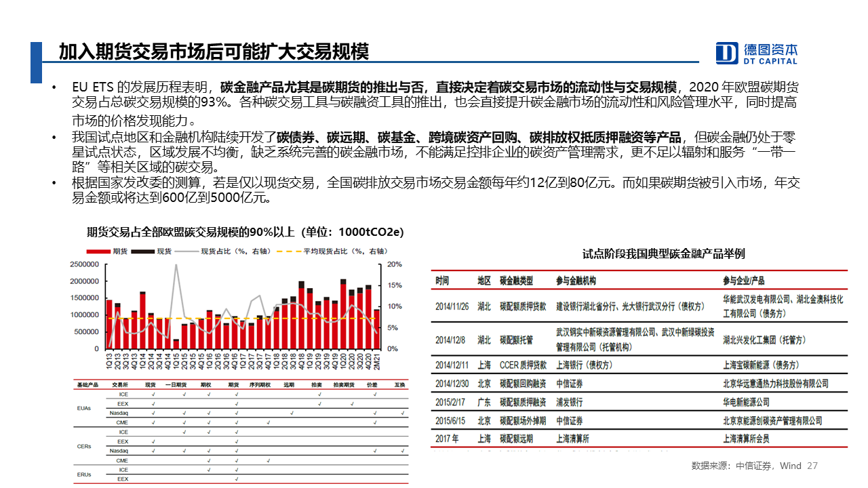This screenshot has width=868, height=488.
Task: Click the 2014/12/8 date cell
Action: [450, 340]
